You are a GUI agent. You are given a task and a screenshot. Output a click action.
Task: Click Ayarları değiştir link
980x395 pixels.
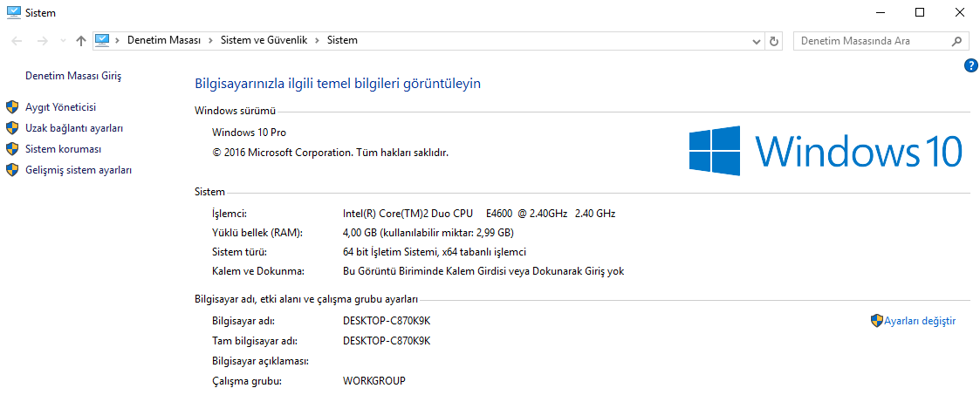[920, 321]
